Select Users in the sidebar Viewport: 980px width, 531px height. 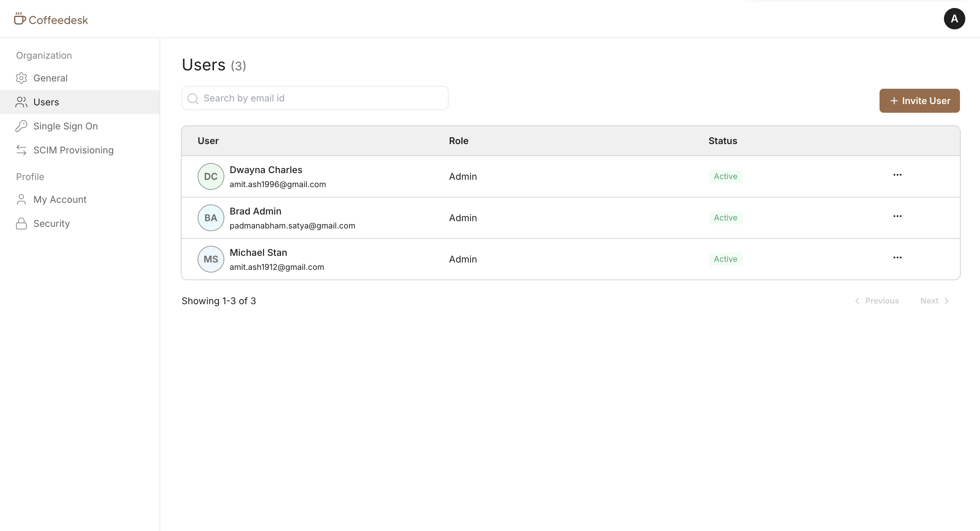click(x=46, y=102)
